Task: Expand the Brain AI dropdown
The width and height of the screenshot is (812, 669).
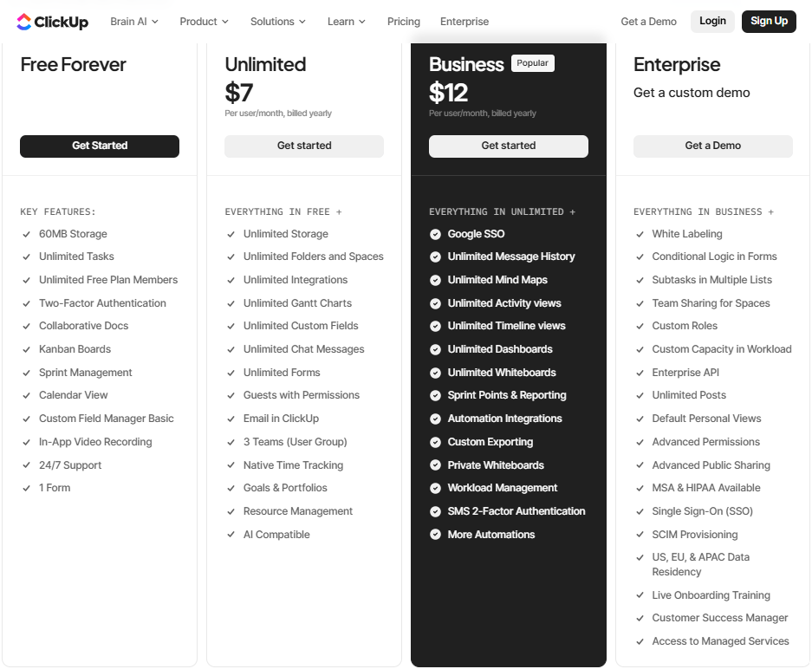Action: 134,22
